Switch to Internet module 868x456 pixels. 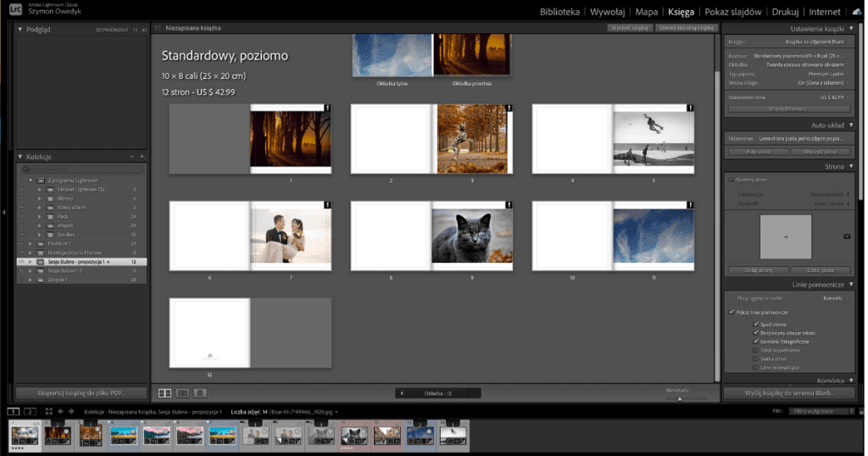[824, 12]
